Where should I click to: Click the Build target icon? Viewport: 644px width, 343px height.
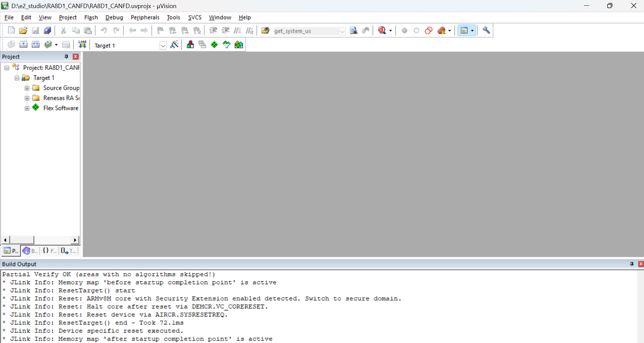[x=23, y=44]
